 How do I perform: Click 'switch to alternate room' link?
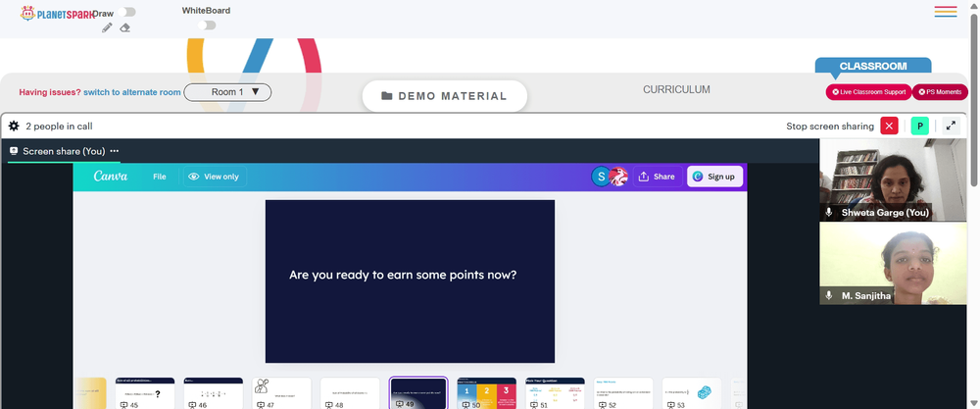point(132,92)
